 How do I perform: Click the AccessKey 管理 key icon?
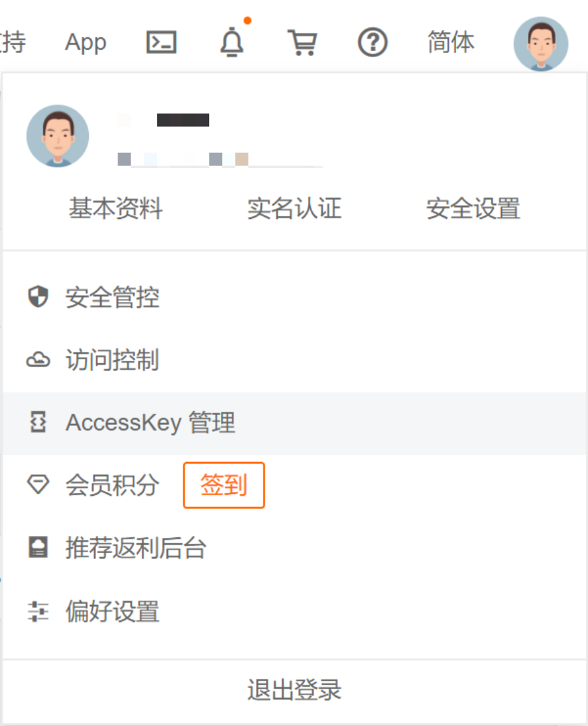tap(38, 423)
